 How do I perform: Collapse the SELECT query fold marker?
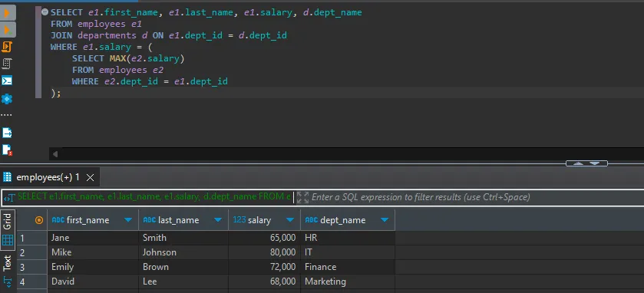pos(45,12)
